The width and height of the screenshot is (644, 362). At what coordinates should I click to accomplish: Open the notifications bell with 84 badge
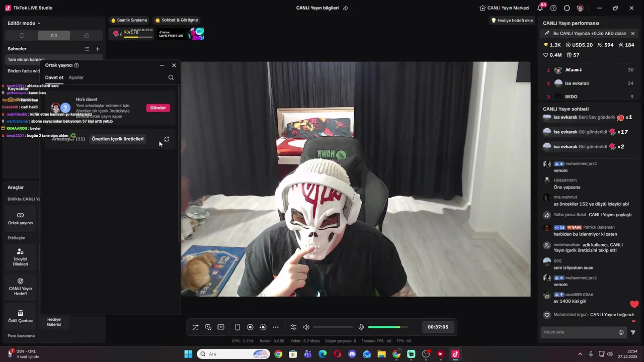(540, 8)
